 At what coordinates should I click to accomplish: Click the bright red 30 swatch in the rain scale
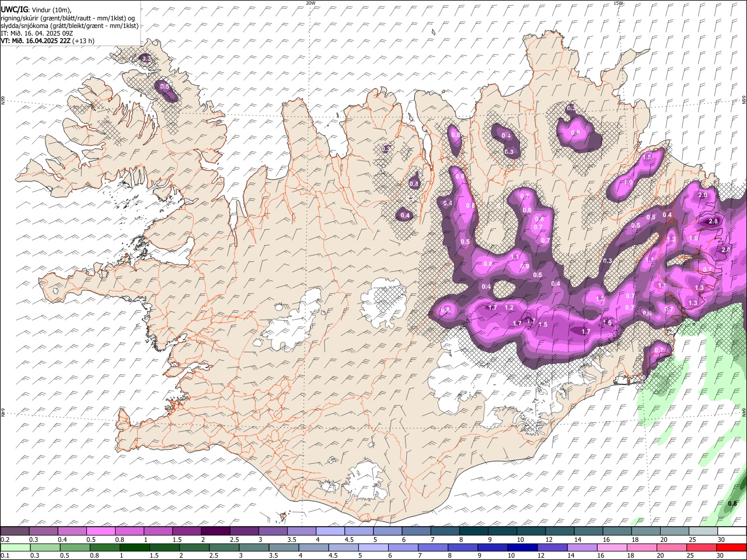pyautogui.click(x=732, y=547)
